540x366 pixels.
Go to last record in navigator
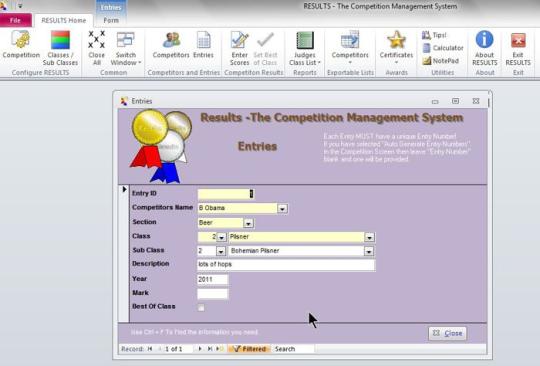[x=209, y=349]
